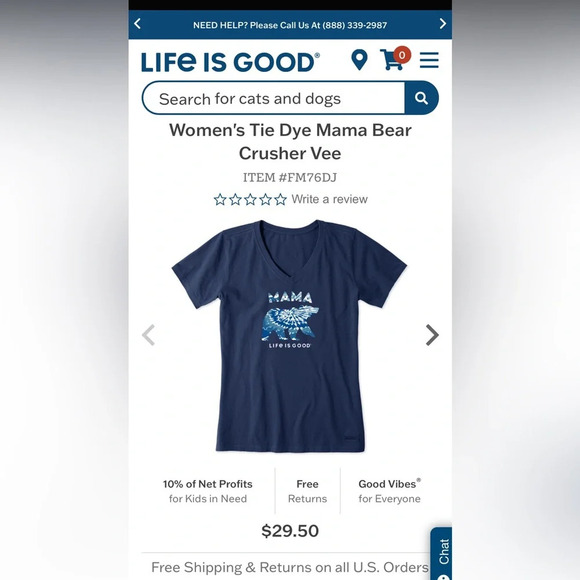Select the fifth rating star
The height and width of the screenshot is (580, 580).
(280, 199)
